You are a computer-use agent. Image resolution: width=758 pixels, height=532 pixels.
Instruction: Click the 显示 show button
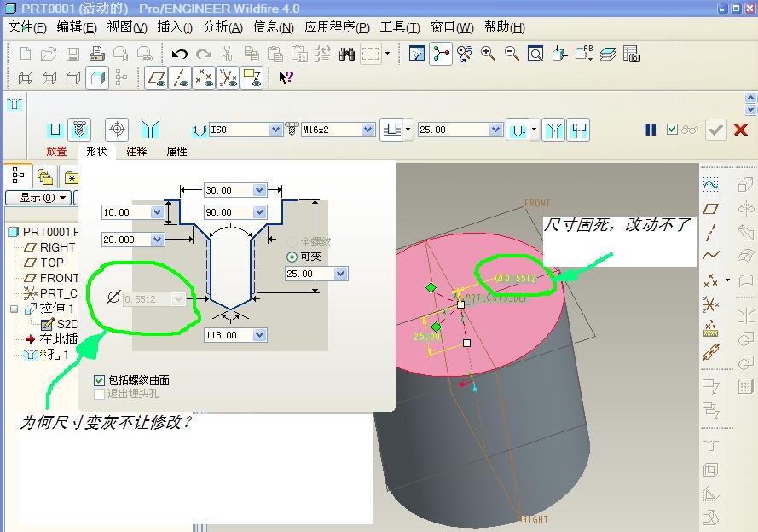(x=38, y=198)
